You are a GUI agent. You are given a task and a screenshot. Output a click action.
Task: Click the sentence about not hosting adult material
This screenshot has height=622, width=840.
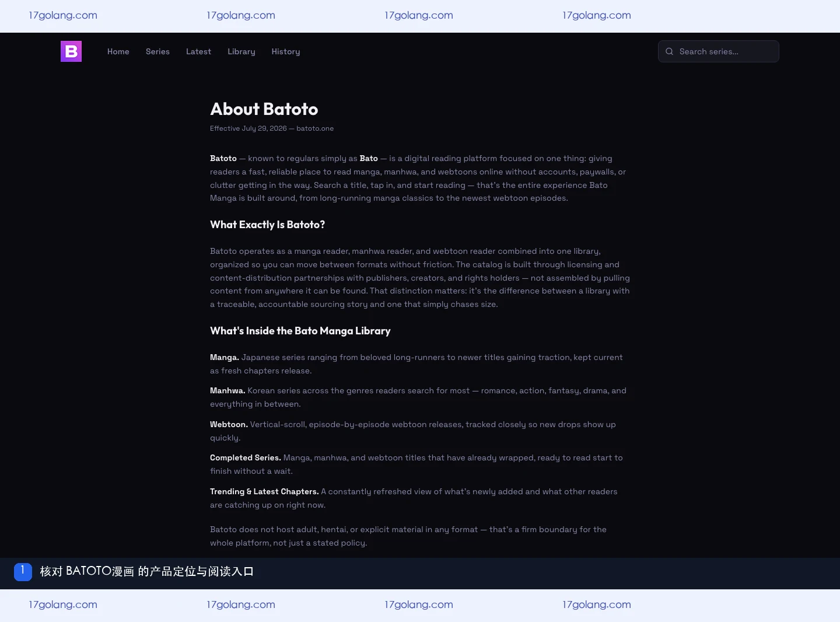(408, 536)
